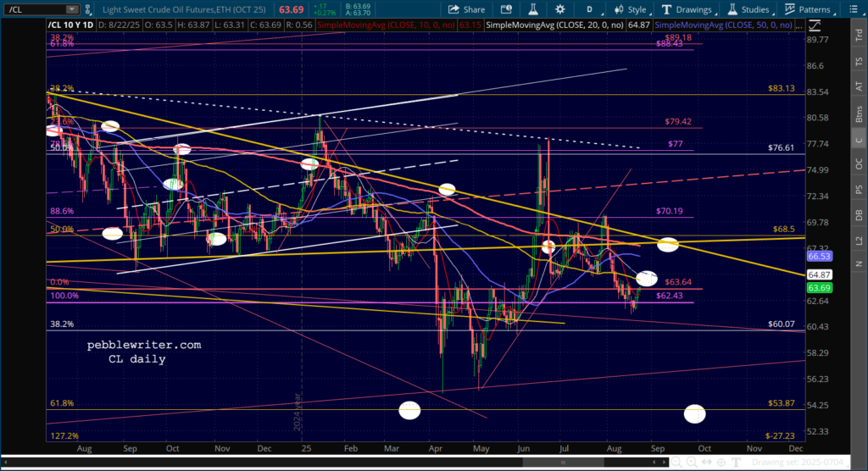This screenshot has height=471, width=868.
Task: Open the Drawings menu
Action: coord(688,9)
